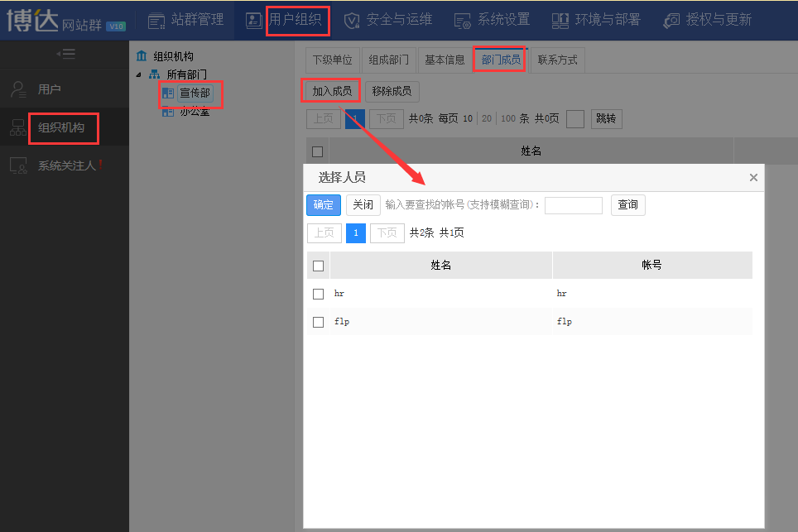Check the checkbox for user hr
Image resolution: width=798 pixels, height=532 pixels.
pos(318,294)
